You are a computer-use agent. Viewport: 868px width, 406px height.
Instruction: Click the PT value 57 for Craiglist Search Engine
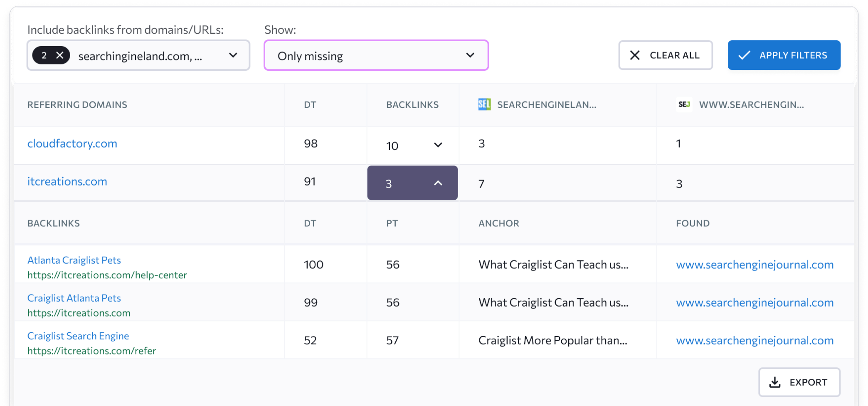[392, 340]
